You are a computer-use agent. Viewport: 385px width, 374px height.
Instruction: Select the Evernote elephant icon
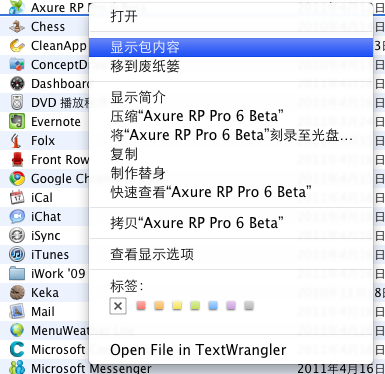tap(17, 122)
